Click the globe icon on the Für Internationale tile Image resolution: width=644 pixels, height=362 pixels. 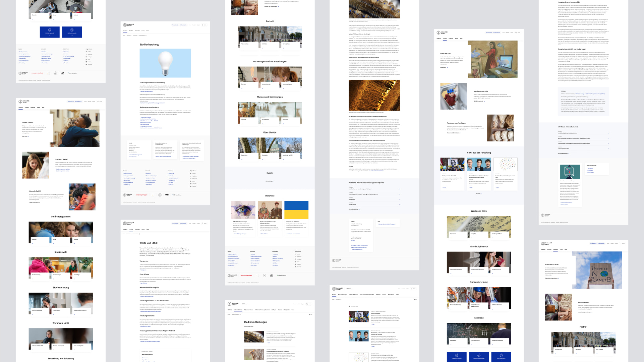(50, 30)
